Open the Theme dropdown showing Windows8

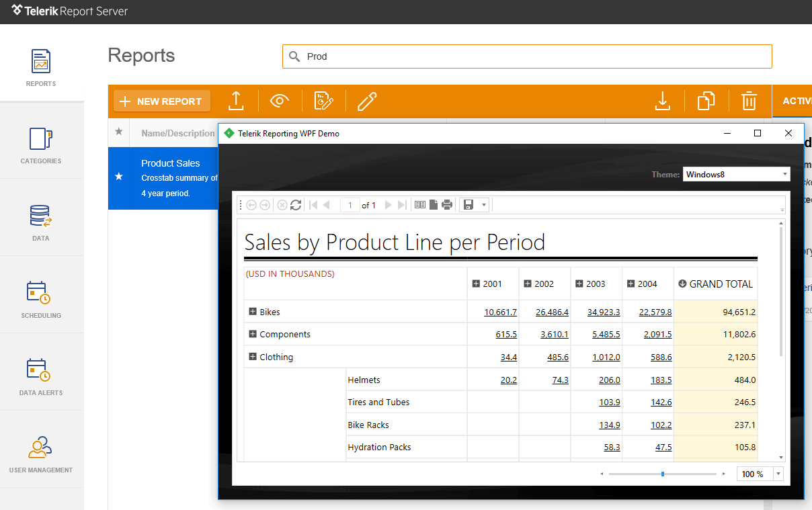(x=736, y=175)
